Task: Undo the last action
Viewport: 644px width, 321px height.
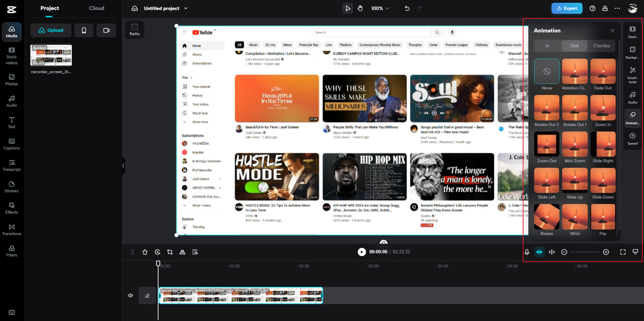Action: [x=407, y=8]
